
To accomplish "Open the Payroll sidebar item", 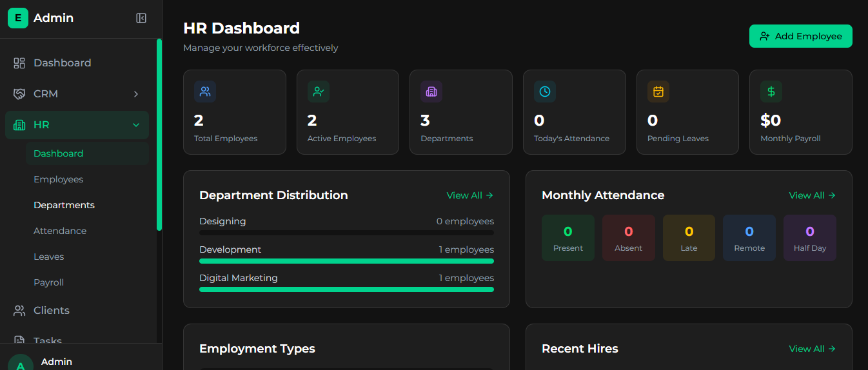I will [49, 282].
